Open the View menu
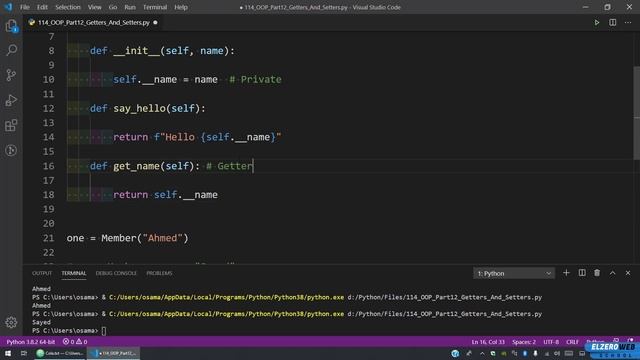Image resolution: width=640 pixels, height=360 pixels. tap(94, 7)
